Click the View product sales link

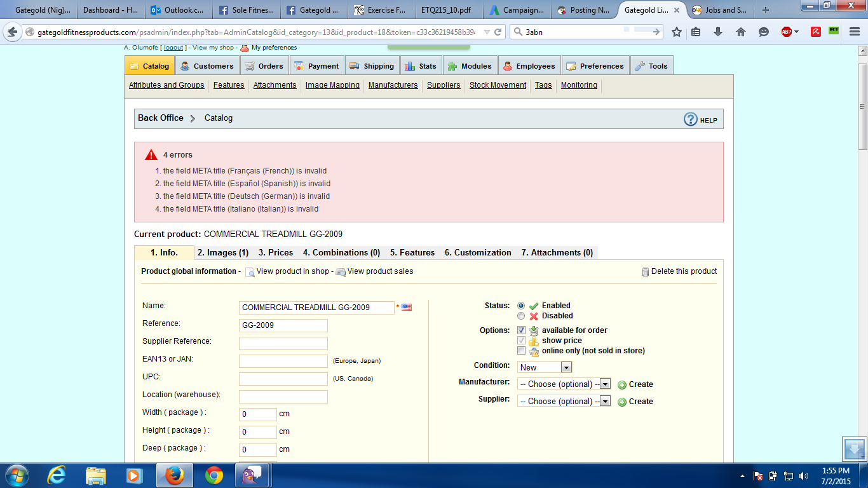[x=380, y=271]
